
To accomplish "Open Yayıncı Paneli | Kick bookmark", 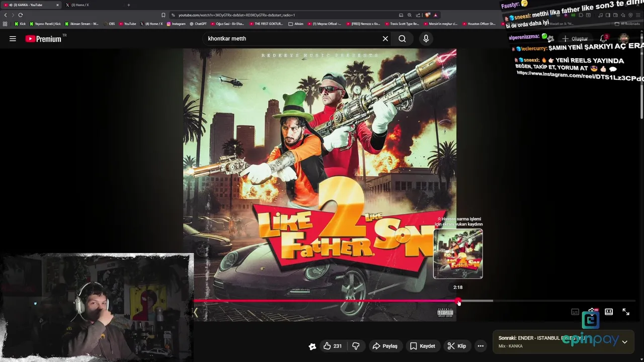I will point(45,24).
